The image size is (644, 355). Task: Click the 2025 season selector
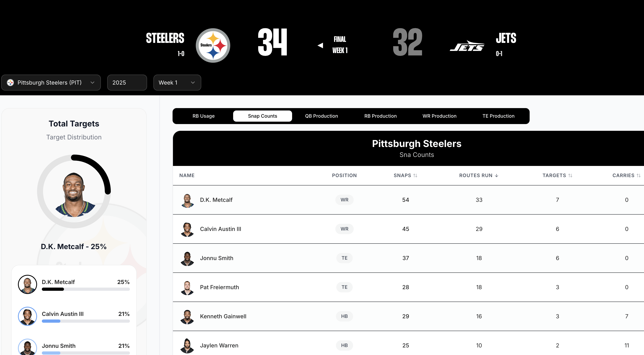pyautogui.click(x=127, y=83)
